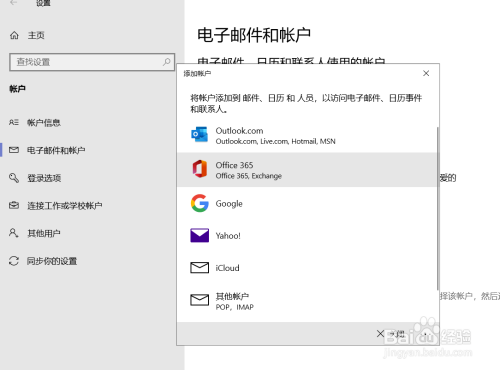Click the Yahoo! purple mail icon
The image size is (500, 370).
[199, 235]
